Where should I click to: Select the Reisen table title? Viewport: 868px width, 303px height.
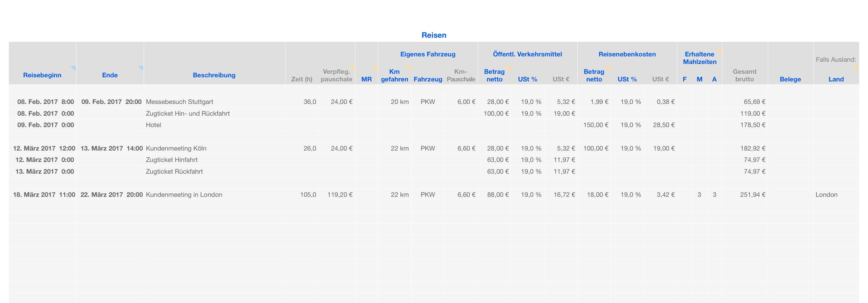click(434, 35)
